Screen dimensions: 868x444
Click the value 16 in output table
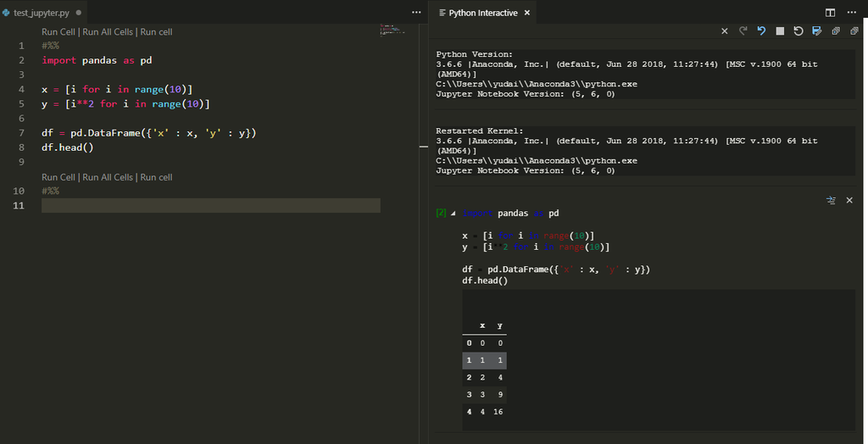click(x=498, y=412)
